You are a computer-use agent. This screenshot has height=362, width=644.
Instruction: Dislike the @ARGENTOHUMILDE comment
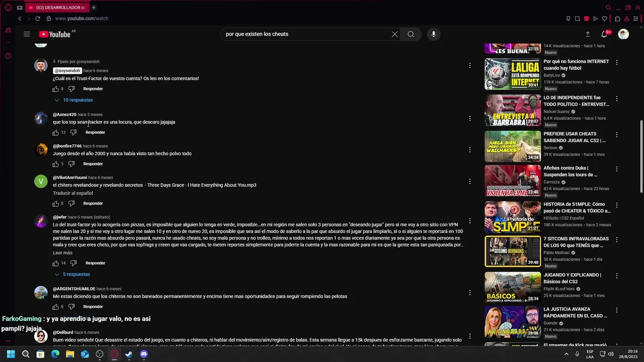[x=71, y=307]
